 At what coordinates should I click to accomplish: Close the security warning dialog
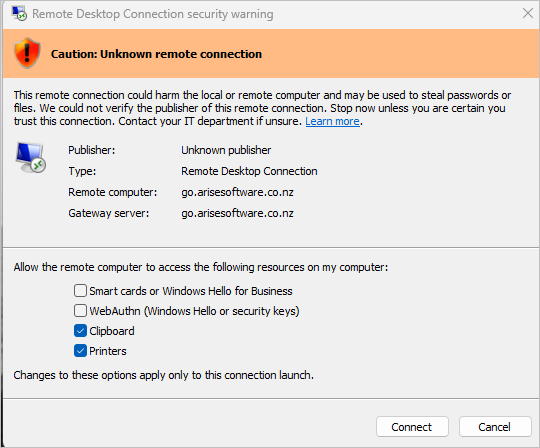(x=527, y=13)
